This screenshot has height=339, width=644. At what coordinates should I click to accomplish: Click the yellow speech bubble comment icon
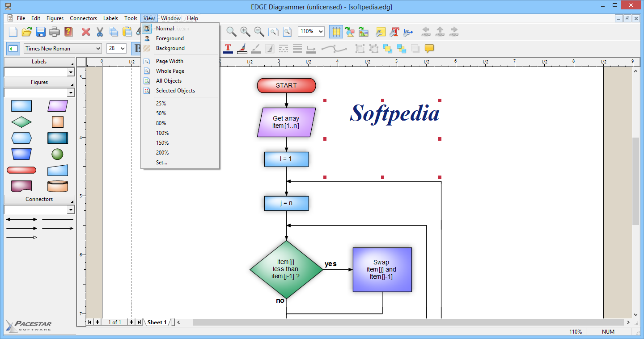coord(429,48)
